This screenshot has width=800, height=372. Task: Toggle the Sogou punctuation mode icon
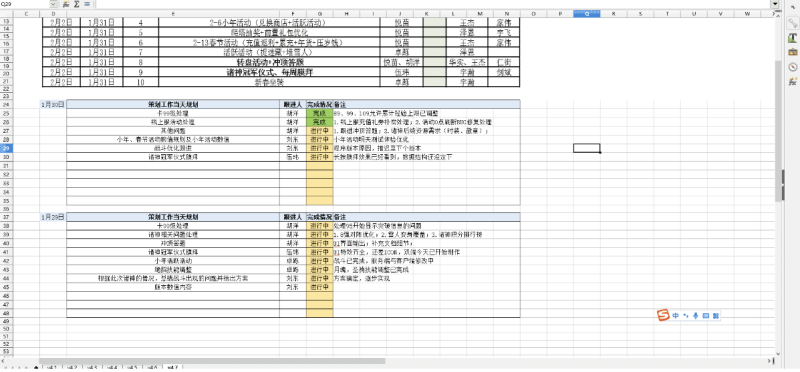(686, 316)
